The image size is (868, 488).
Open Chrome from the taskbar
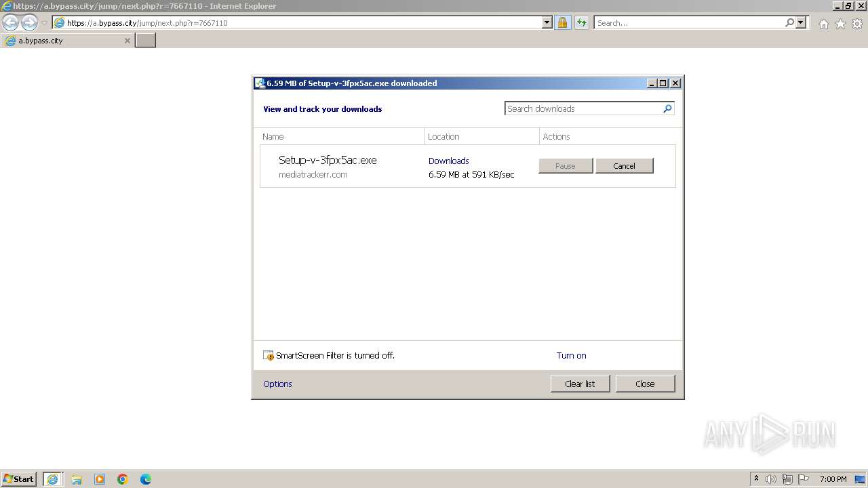click(123, 479)
